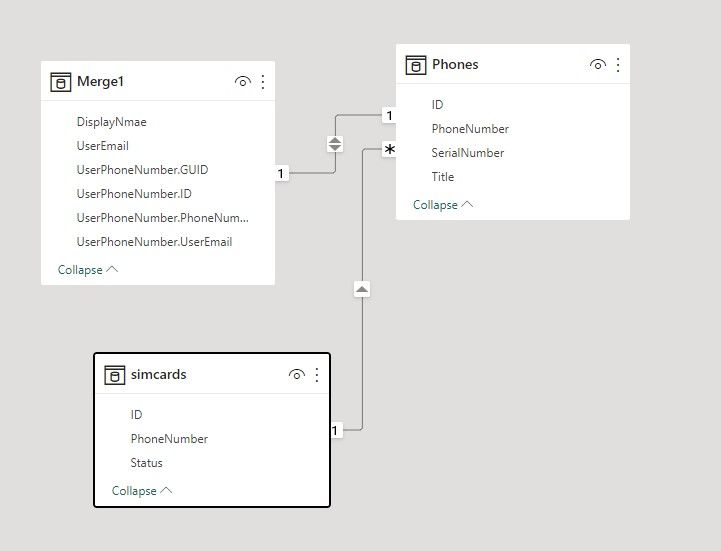
Task: Select ID field in simcards table
Action: pos(137,415)
